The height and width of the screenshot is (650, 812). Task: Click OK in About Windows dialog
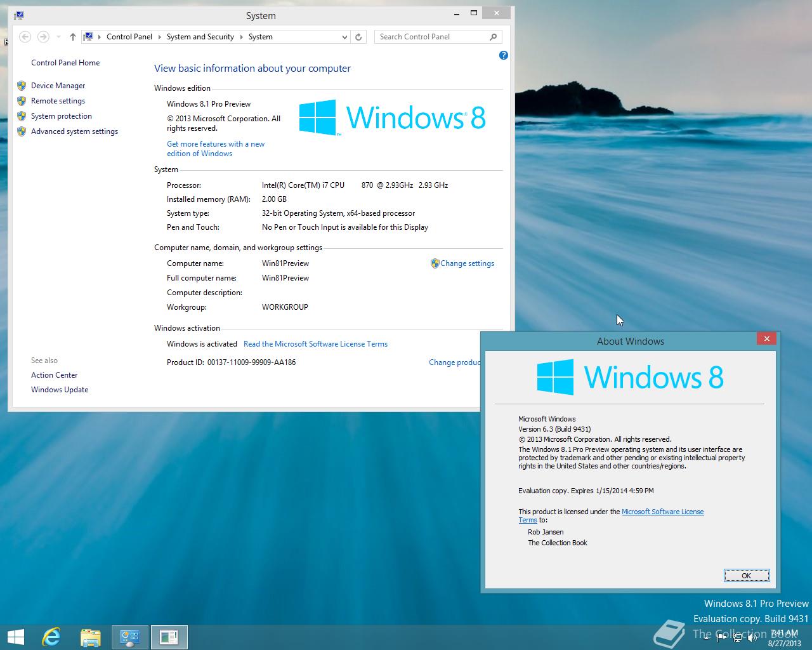click(x=747, y=576)
